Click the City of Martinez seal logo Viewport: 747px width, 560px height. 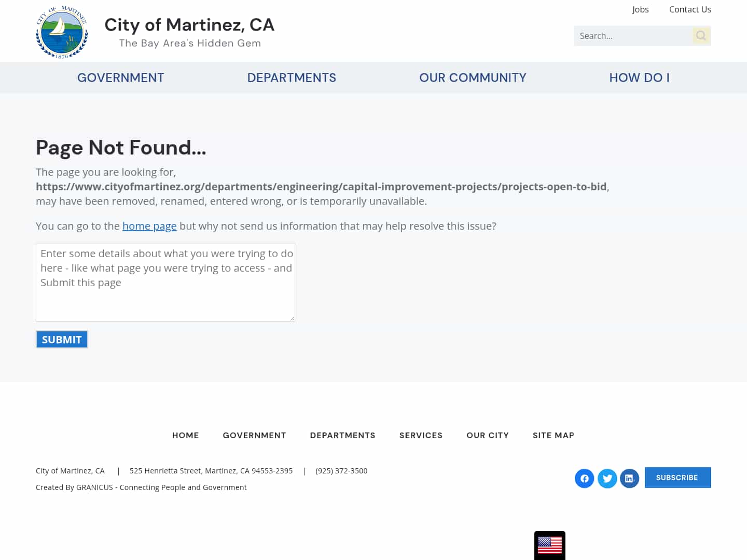(62, 31)
